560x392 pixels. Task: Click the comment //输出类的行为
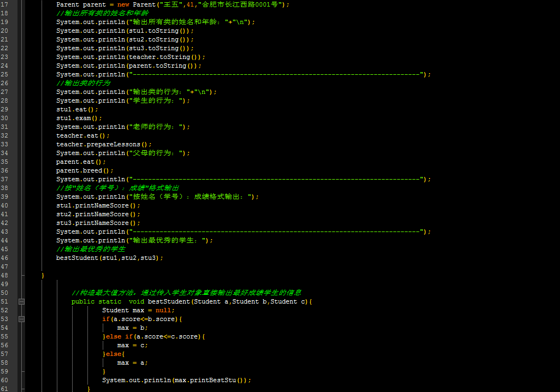(83, 83)
